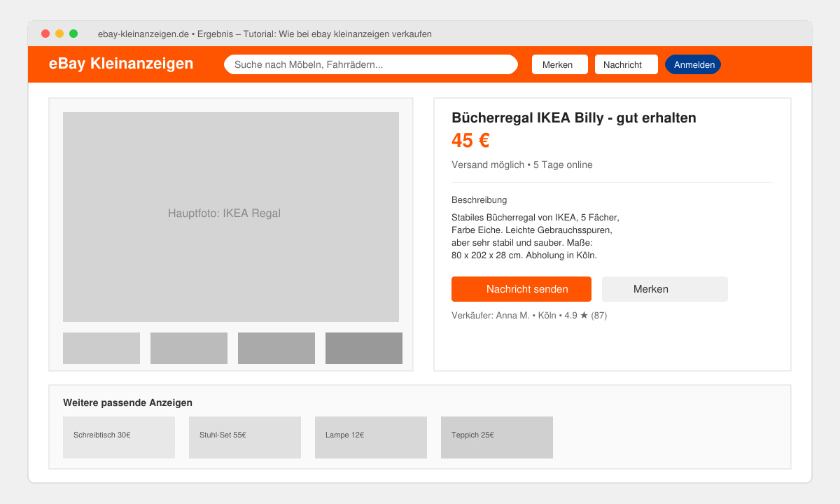Viewport: 840px width, 504px height.
Task: Open Merken in the orange header
Action: 560,64
